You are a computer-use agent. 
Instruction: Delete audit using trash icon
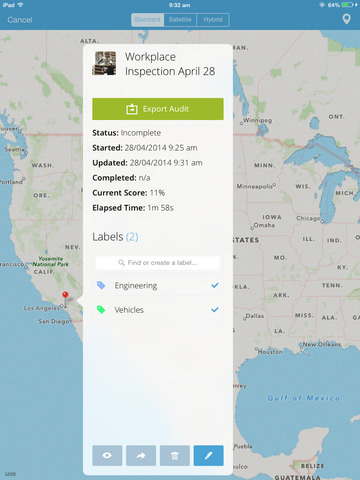[175, 455]
